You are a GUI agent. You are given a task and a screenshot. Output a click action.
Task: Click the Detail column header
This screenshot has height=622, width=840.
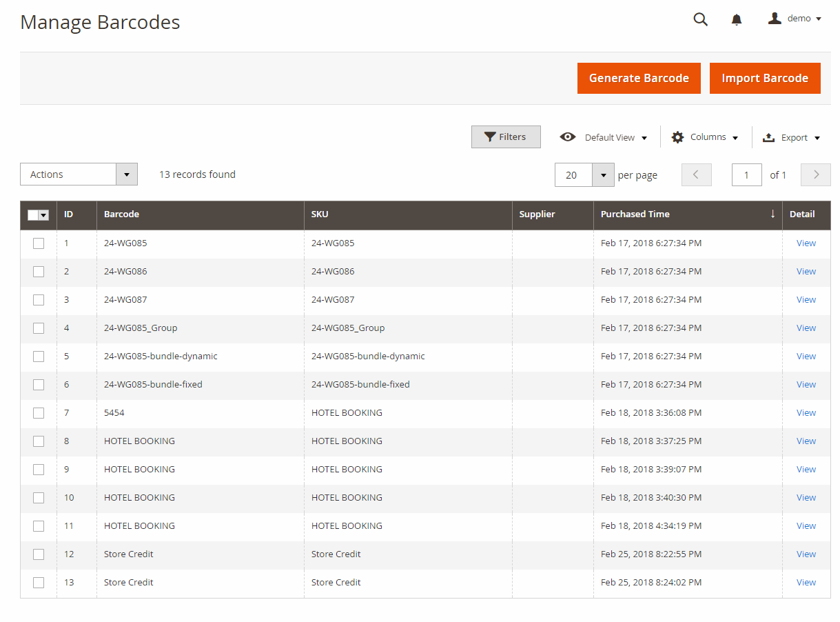(806, 214)
